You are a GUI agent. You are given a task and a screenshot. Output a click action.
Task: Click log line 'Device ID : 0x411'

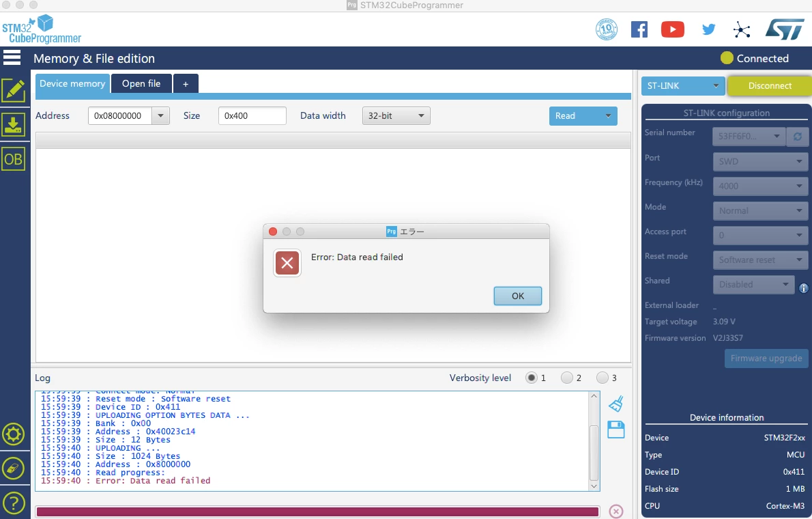coord(111,407)
